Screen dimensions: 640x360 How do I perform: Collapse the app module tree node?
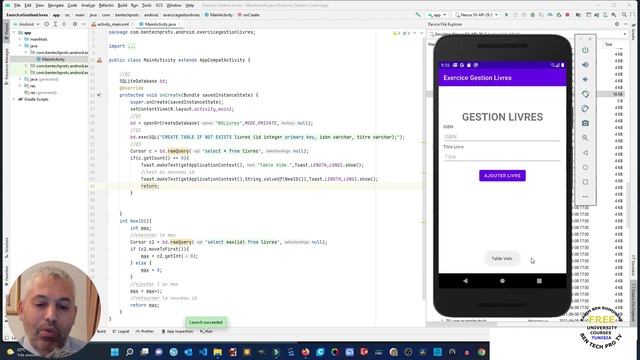click(14, 33)
